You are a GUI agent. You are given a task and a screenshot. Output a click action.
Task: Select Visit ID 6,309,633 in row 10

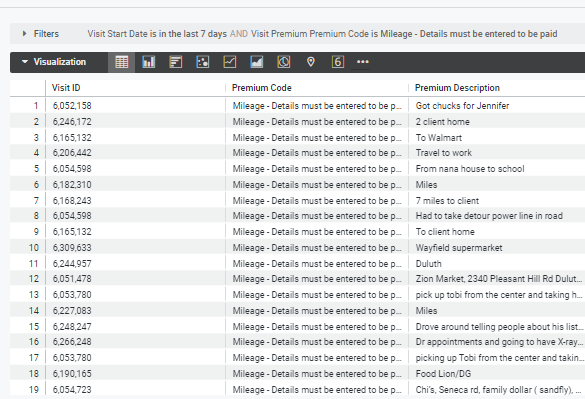point(72,248)
